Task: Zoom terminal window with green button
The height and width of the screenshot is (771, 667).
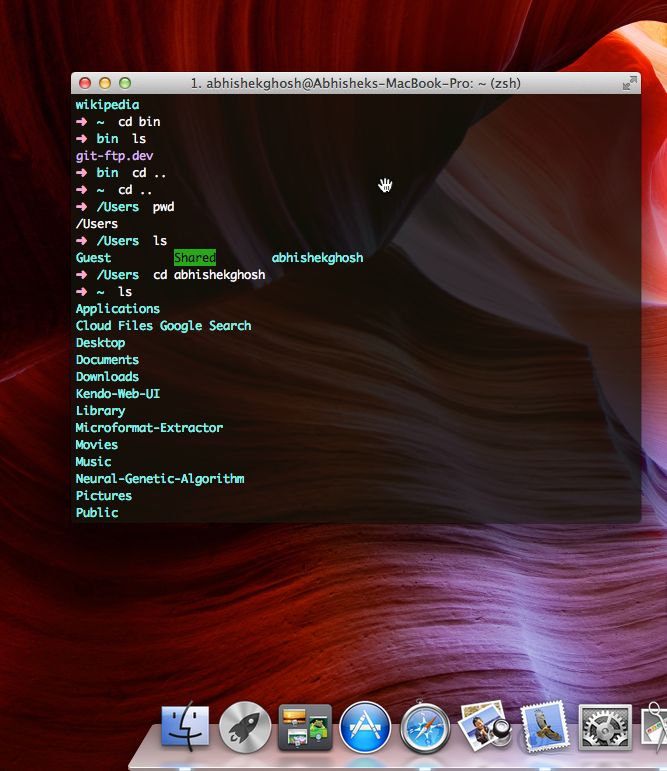Action: click(125, 84)
